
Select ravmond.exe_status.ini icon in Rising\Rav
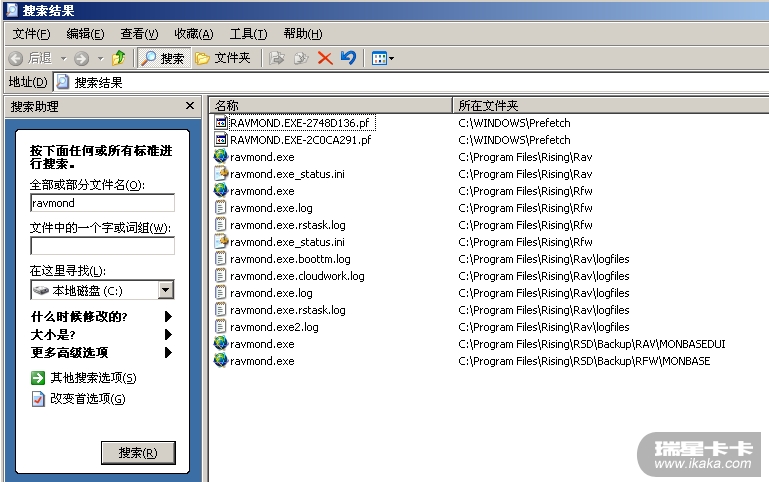(221, 174)
